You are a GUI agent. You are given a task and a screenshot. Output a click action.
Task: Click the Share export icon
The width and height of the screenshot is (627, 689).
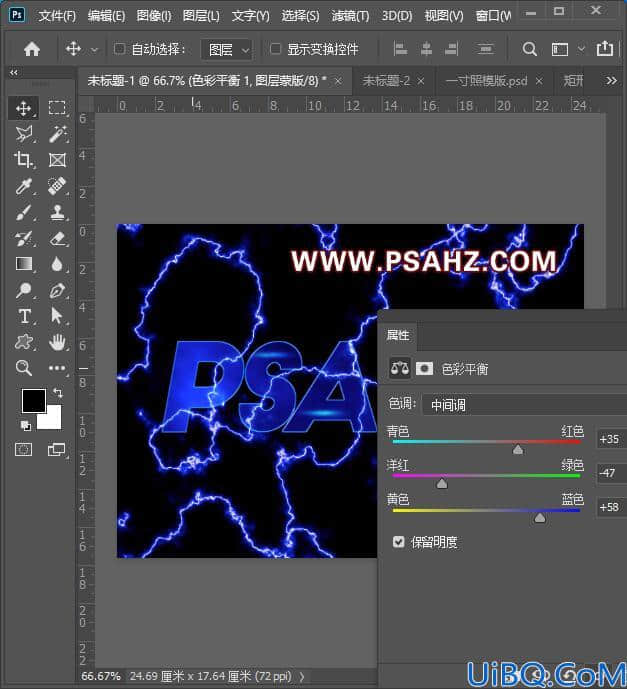(x=605, y=48)
